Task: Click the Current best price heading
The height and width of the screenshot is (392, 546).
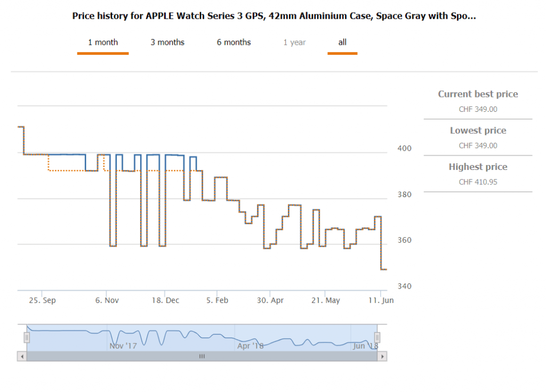Action: [x=478, y=94]
